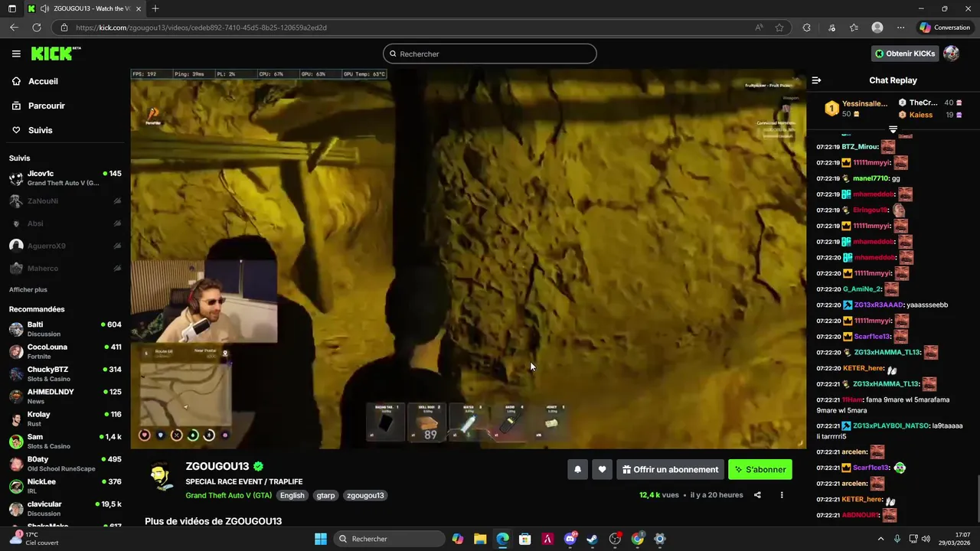Image resolution: width=980 pixels, height=551 pixels.
Task: Click the chat scrollbar
Action: 977,497
